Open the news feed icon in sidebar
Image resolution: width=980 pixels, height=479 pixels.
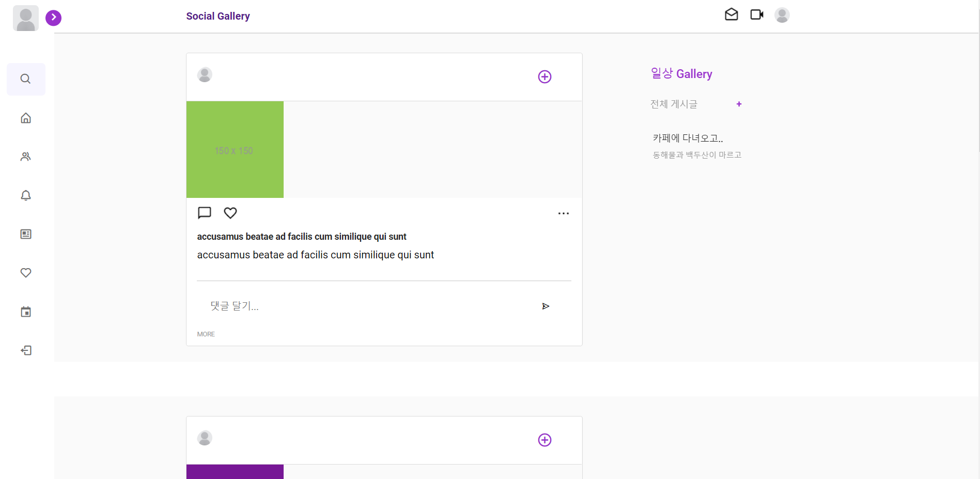(x=26, y=234)
